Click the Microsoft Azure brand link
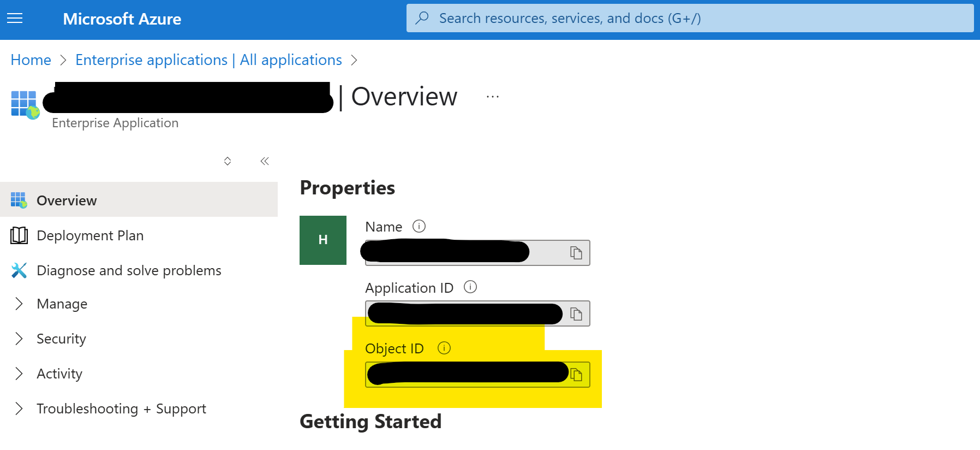The width and height of the screenshot is (980, 450). (x=122, y=19)
